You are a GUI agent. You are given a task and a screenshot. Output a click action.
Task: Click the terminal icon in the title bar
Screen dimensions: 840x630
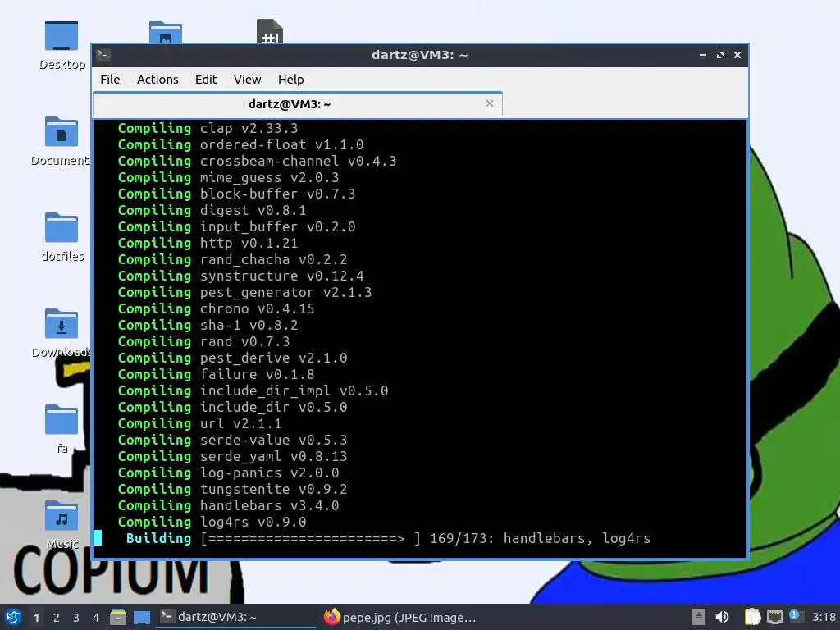tap(103, 55)
